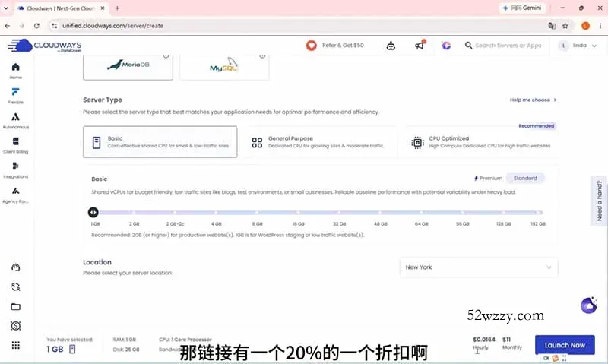Open Client Billing in sidebar

coord(15,145)
